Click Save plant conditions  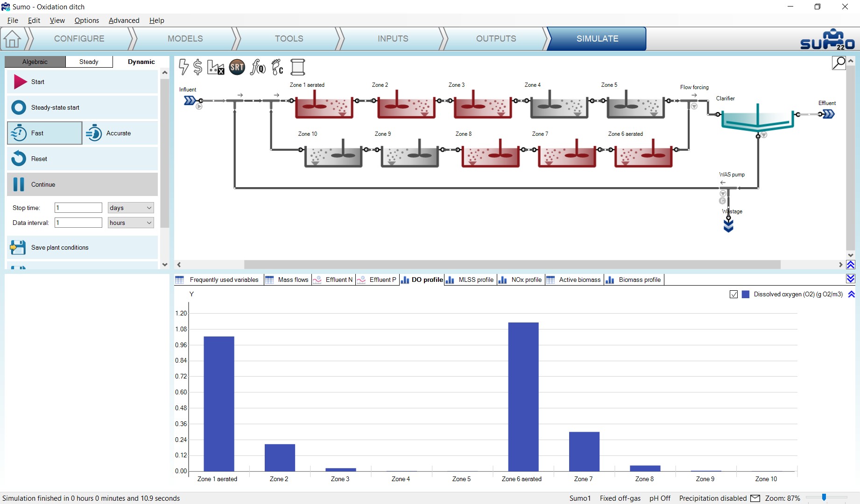click(82, 247)
